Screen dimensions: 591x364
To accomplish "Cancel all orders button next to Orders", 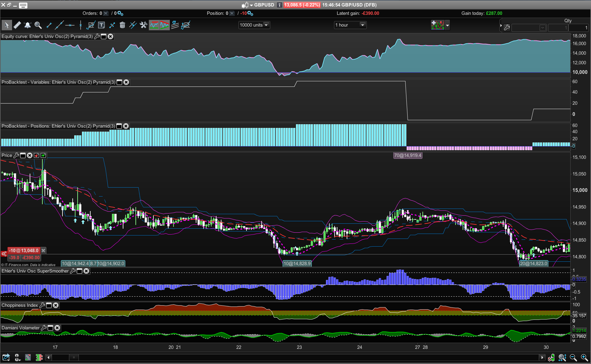I will (x=106, y=13).
